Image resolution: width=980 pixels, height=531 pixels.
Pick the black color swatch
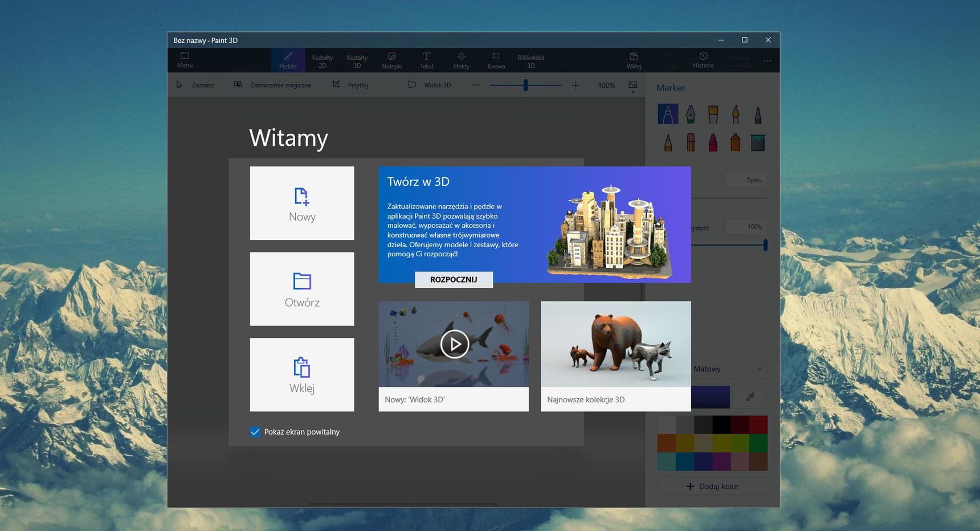point(721,424)
